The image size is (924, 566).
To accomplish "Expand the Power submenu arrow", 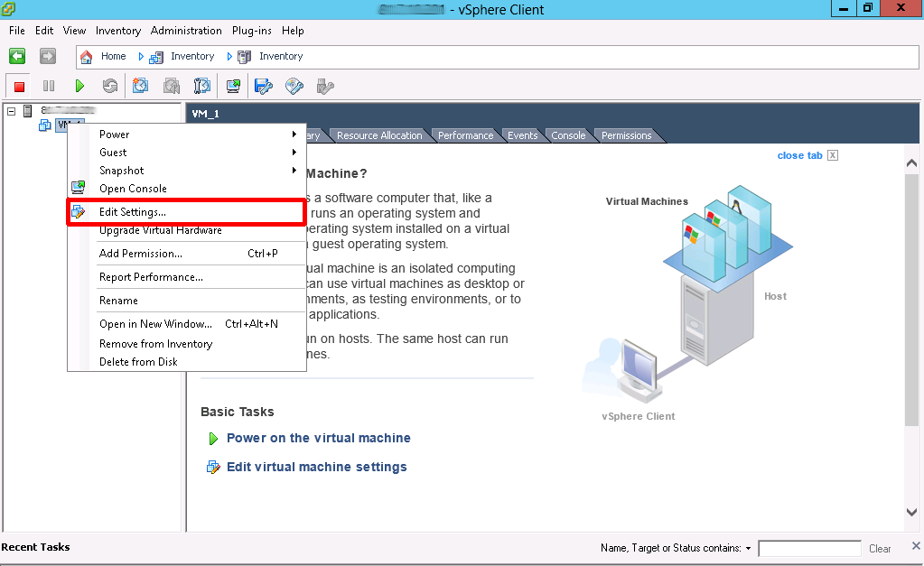I will (x=294, y=135).
